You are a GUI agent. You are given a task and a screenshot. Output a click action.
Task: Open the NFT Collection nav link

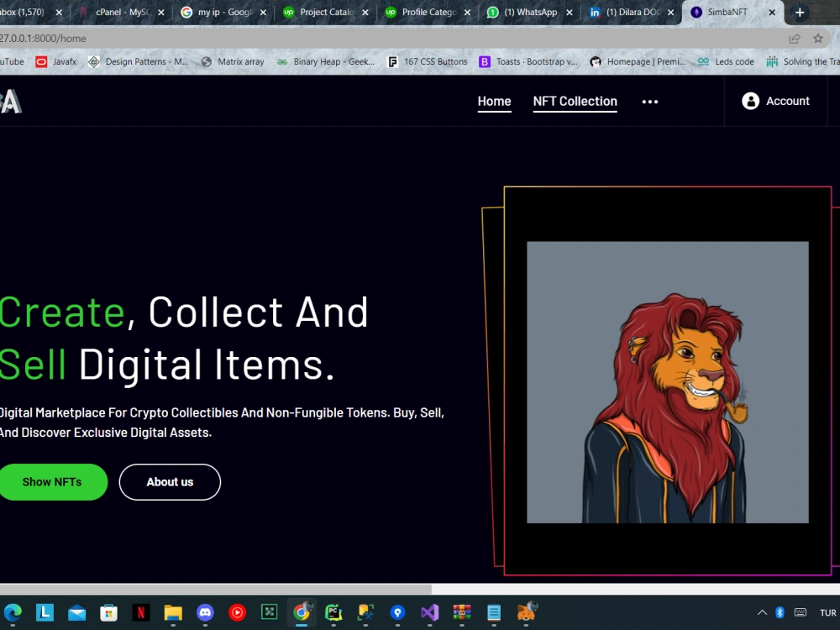[x=575, y=102]
